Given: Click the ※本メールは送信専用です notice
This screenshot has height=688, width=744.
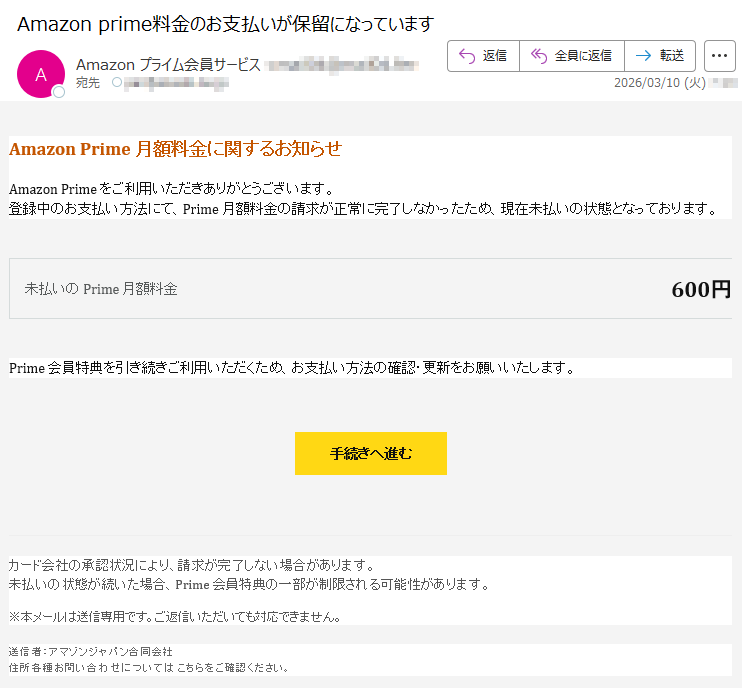Looking at the screenshot, I should pyautogui.click(x=175, y=617).
